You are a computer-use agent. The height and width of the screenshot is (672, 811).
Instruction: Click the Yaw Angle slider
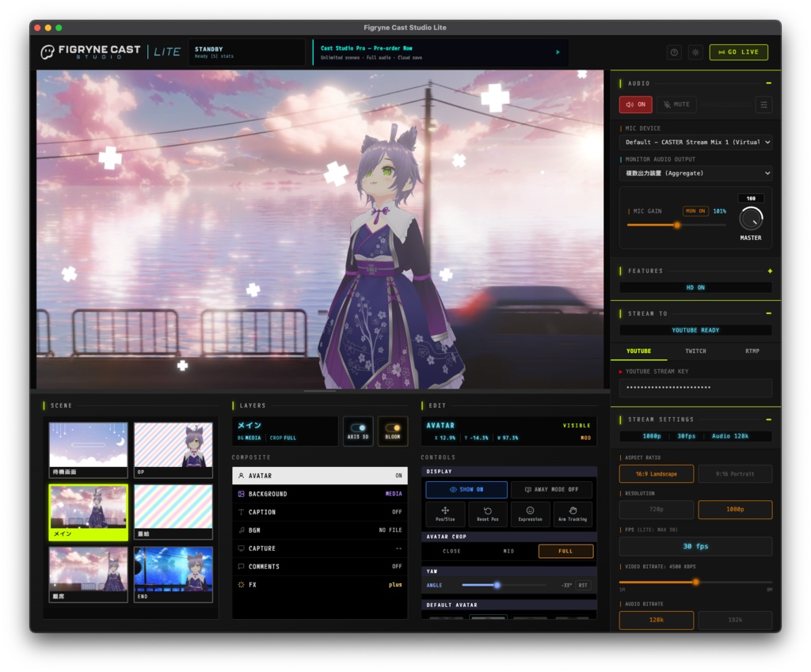[503, 585]
